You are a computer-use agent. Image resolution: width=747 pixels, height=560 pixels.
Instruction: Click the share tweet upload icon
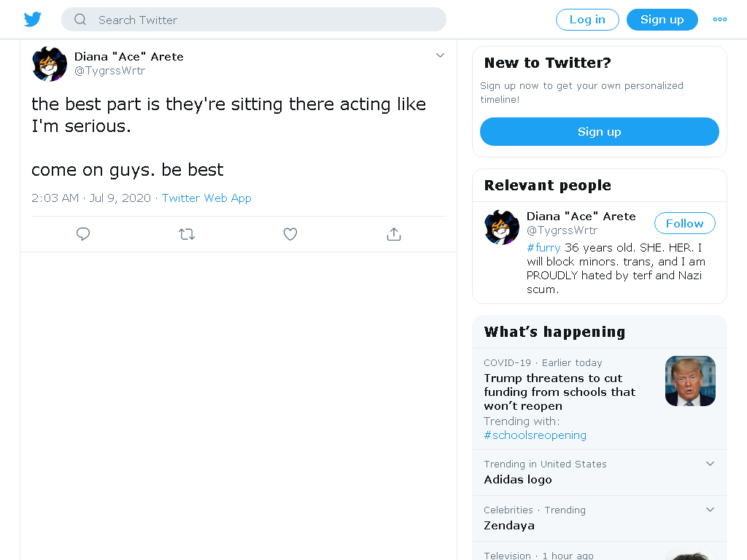393,234
